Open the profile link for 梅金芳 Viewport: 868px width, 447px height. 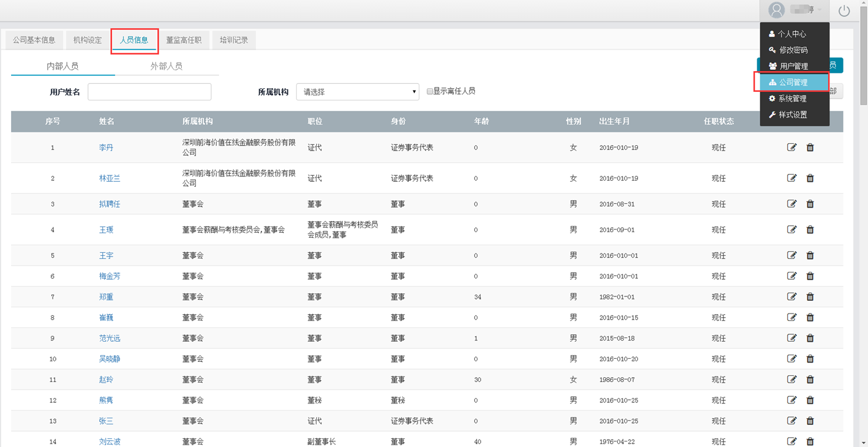tap(110, 276)
